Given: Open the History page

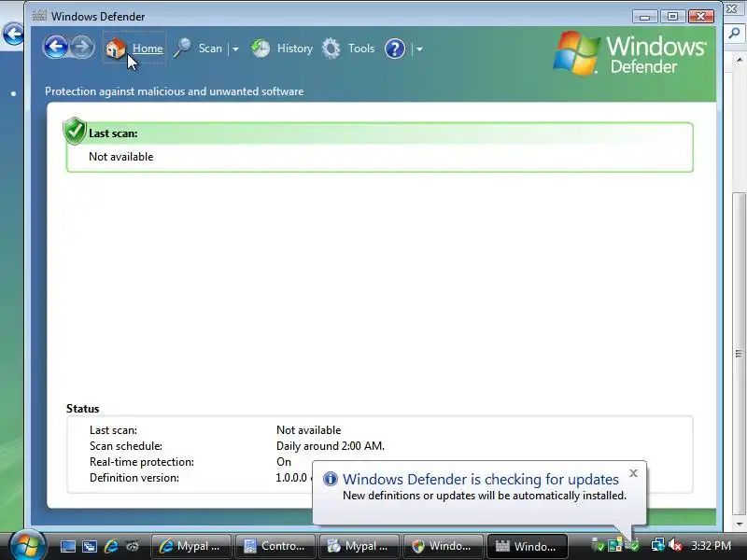Looking at the screenshot, I should click(x=295, y=49).
